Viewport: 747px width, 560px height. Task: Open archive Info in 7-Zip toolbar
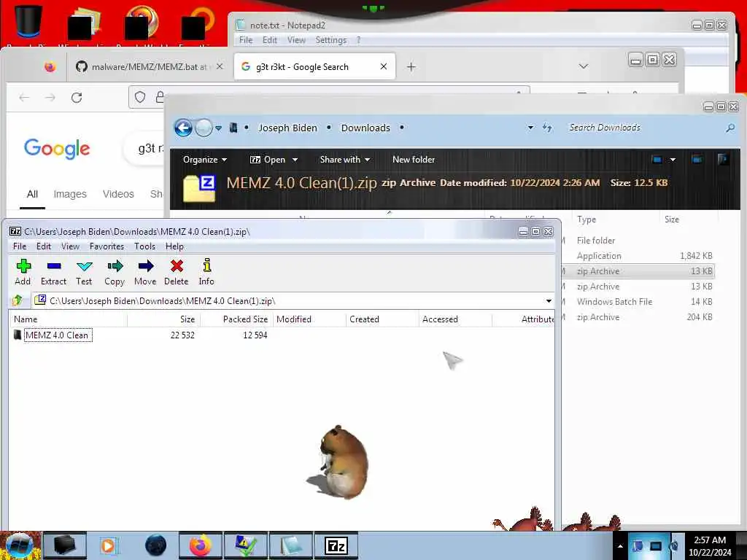206,273
